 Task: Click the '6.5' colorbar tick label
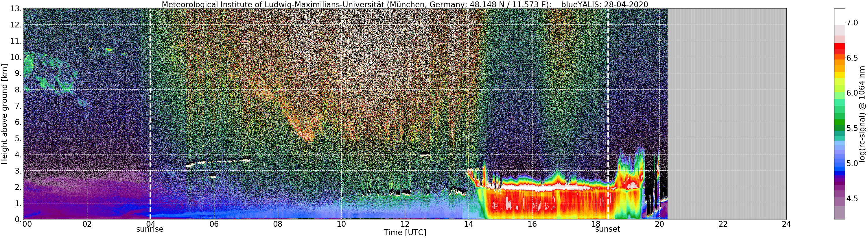(x=852, y=58)
